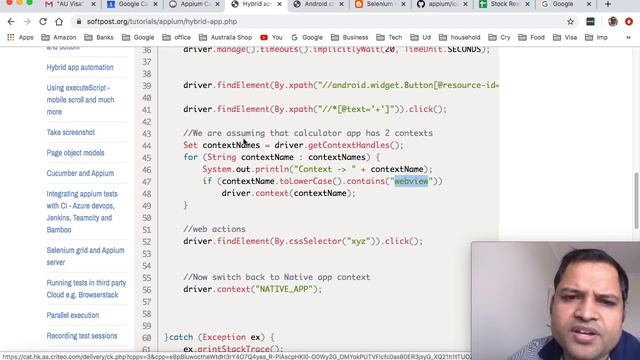This screenshot has height=360, width=640.
Task: Open Using executeScript mobile scroll link
Action: pos(80,100)
